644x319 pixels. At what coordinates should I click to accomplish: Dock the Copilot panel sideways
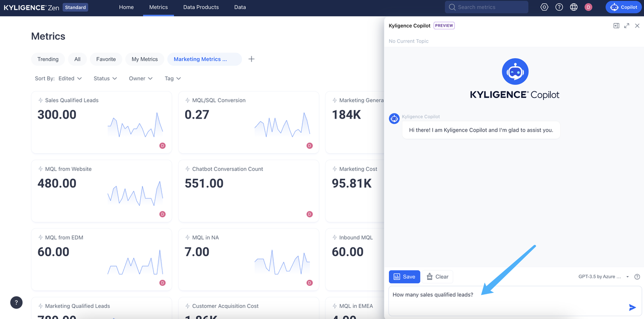[x=616, y=25]
